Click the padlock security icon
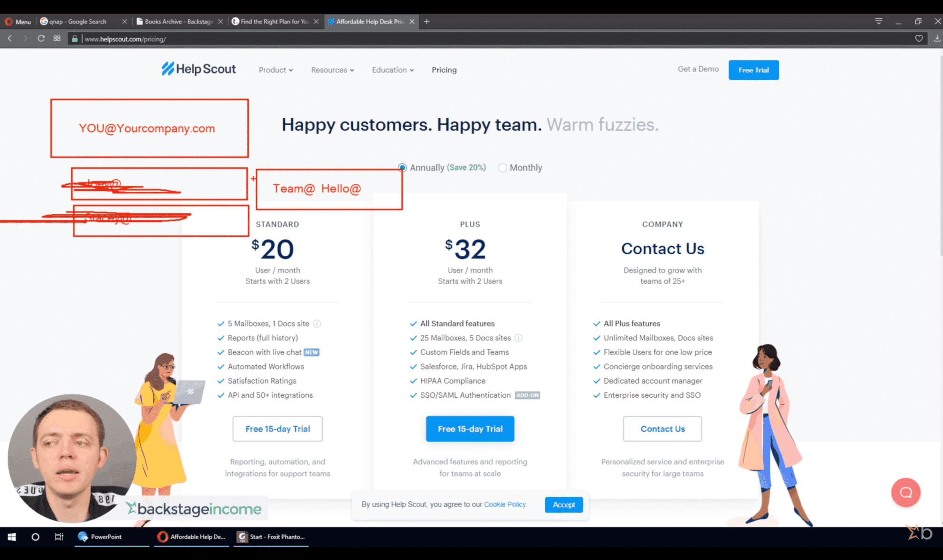Image resolution: width=943 pixels, height=560 pixels. pyautogui.click(x=74, y=38)
